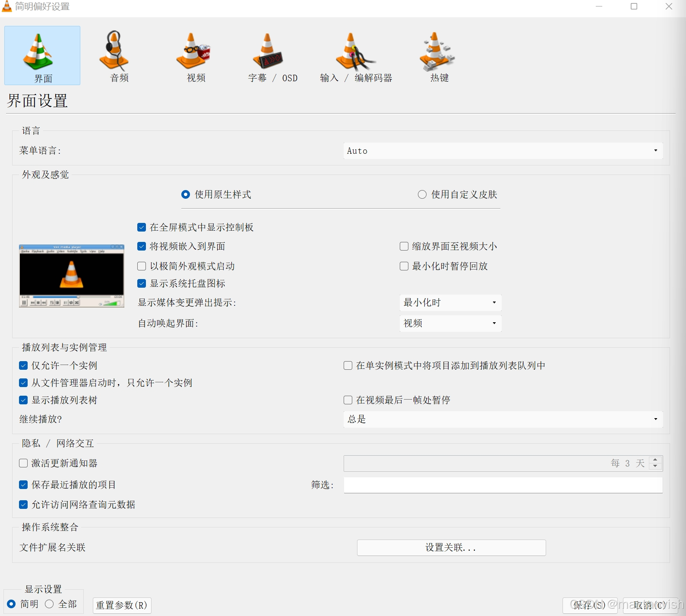686x616 pixels.
Task: Open the 菜单语言 Auto dropdown
Action: coord(503,151)
